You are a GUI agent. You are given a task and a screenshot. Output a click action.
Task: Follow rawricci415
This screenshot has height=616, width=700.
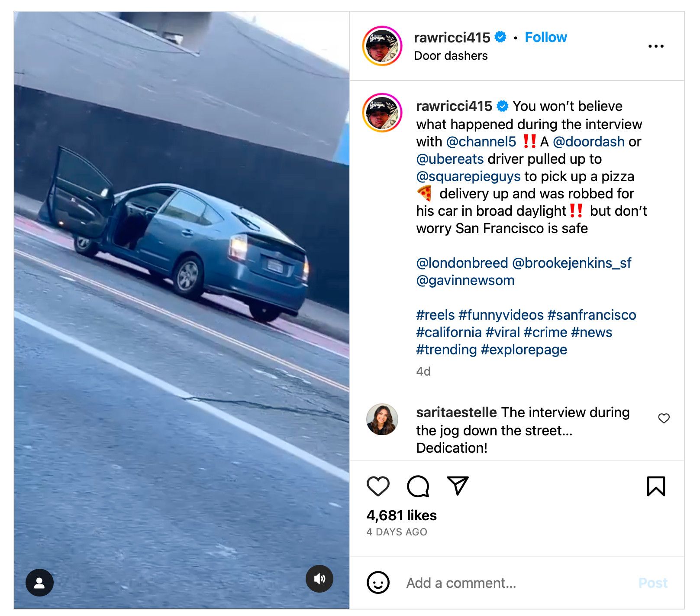coord(545,37)
